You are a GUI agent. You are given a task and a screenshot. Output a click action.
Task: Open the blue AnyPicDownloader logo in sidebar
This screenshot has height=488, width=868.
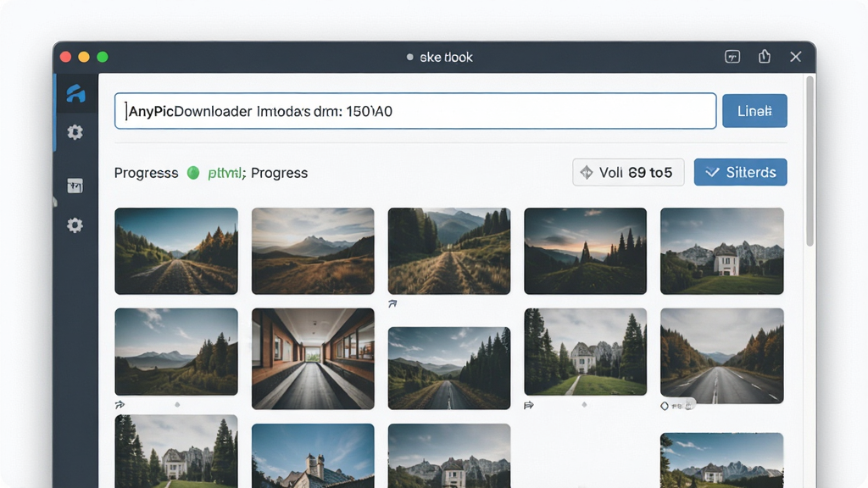tap(75, 93)
